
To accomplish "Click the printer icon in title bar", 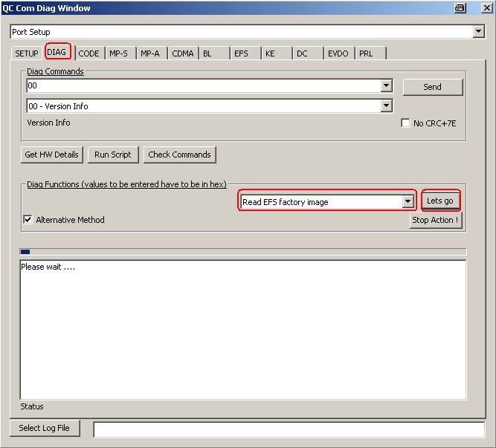I will pyautogui.click(x=460, y=8).
